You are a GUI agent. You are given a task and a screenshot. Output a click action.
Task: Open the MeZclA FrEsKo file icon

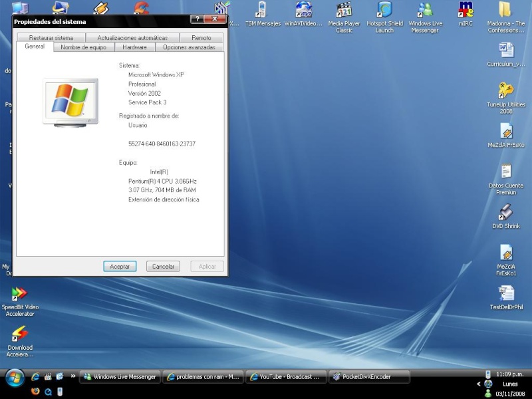(506, 136)
